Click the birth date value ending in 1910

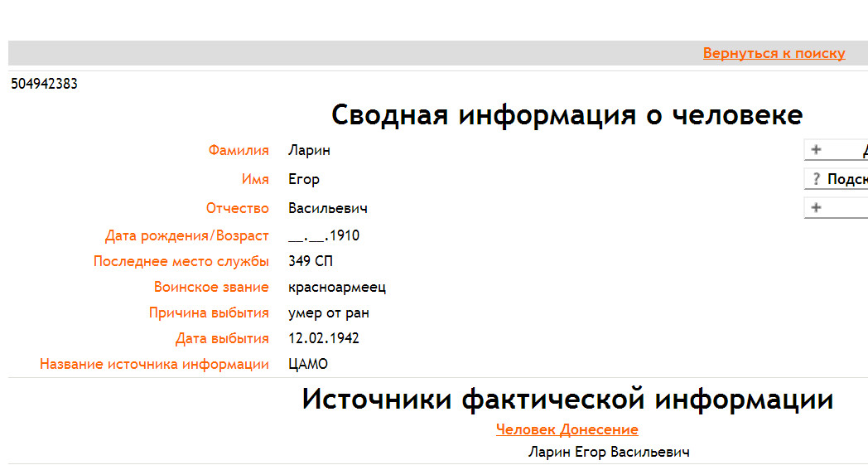tap(324, 236)
